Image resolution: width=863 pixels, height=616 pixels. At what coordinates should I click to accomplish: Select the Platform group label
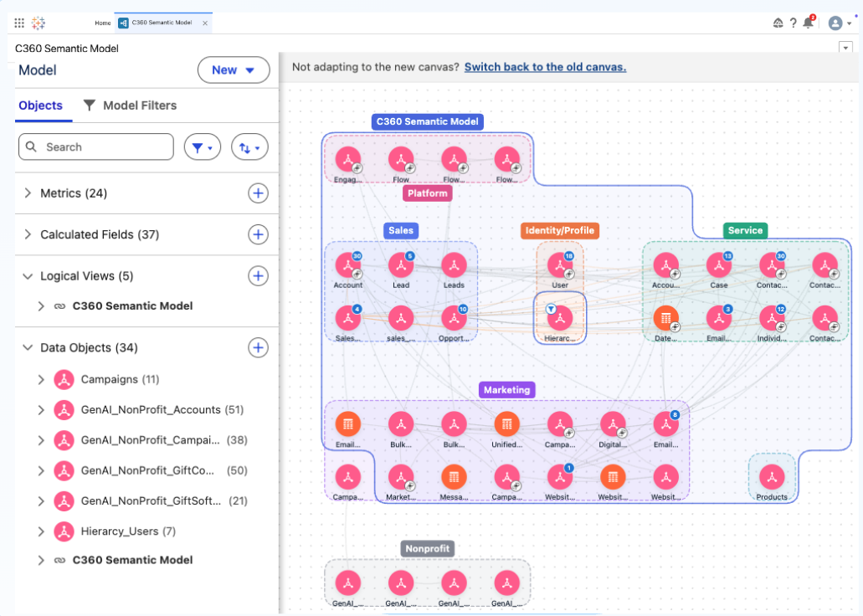428,193
